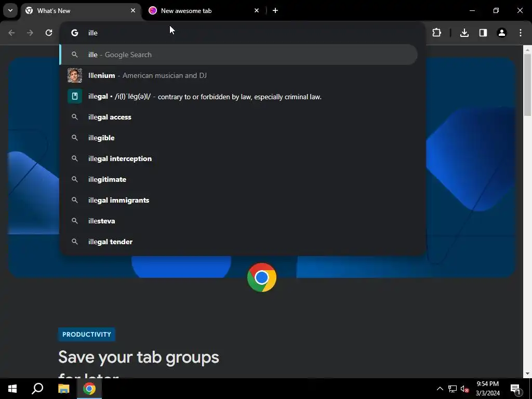Screen dimensions: 532x399
Task: Open the Extensions puzzle icon
Action: click(436, 33)
